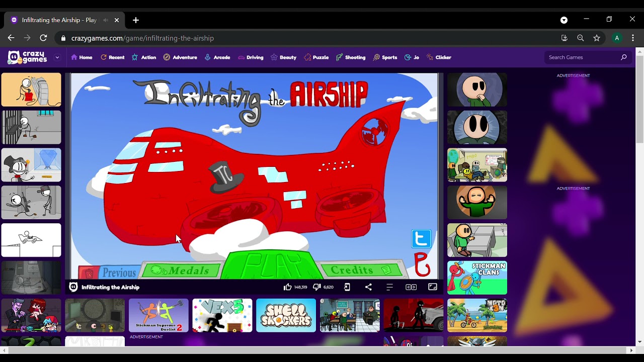Open browser zoom magnifier icon
Viewport: 644px width, 362px height.
[581, 38]
